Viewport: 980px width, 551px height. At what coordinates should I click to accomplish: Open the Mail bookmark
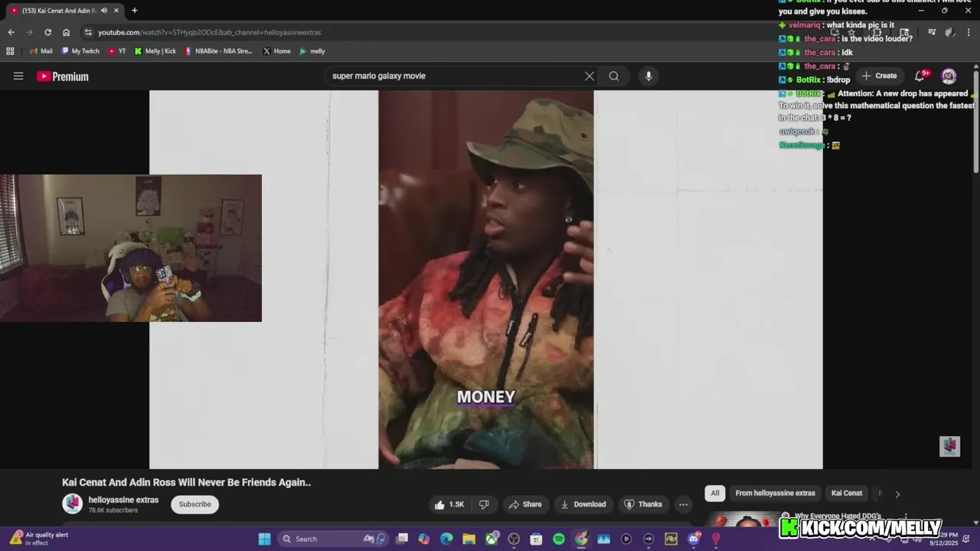[x=41, y=51]
